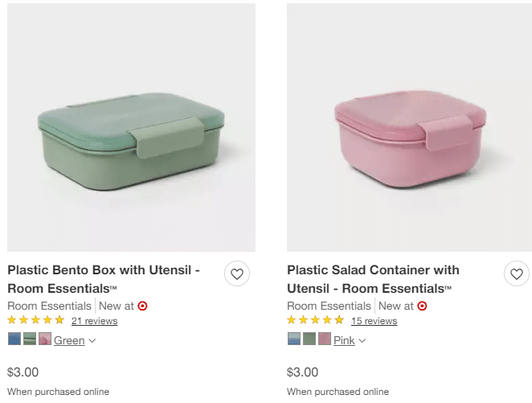This screenshot has height=403, width=532.
Task: Open Plastic Bento Box with Utensil title
Action: tap(103, 278)
